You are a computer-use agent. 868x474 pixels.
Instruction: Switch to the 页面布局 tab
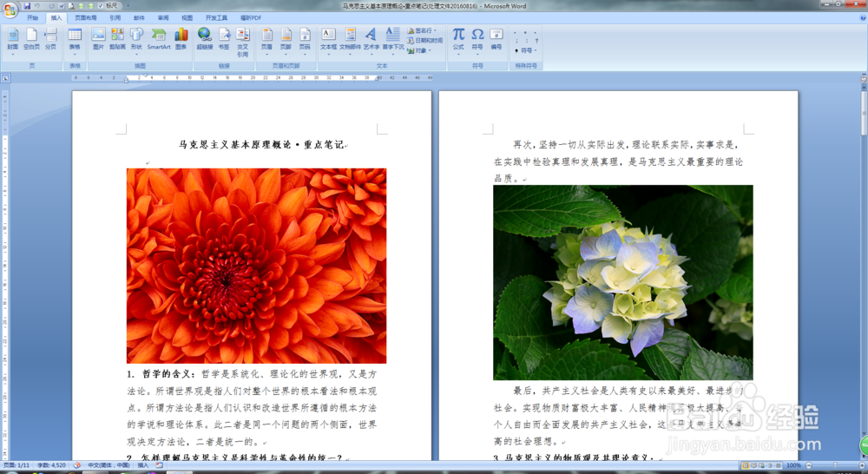[x=86, y=17]
